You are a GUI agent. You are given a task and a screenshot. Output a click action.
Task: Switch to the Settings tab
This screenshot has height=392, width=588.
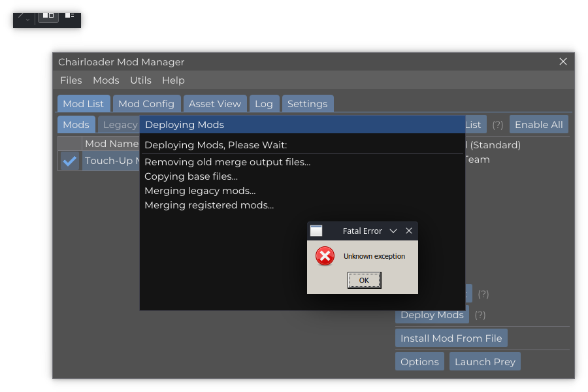308,103
